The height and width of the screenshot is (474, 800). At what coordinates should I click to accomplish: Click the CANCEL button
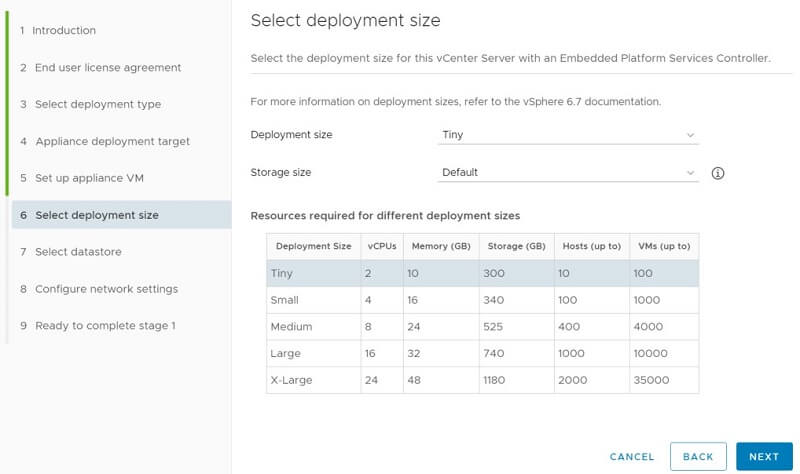(x=632, y=456)
